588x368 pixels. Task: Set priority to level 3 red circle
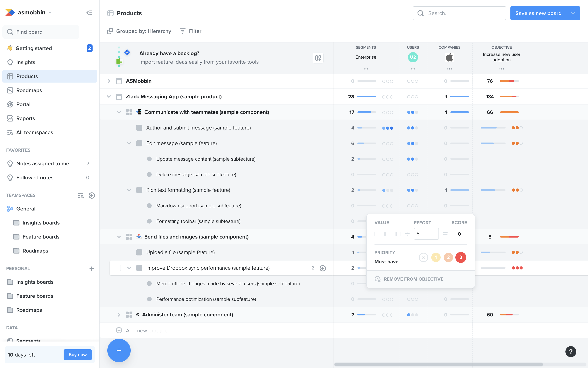pyautogui.click(x=461, y=257)
